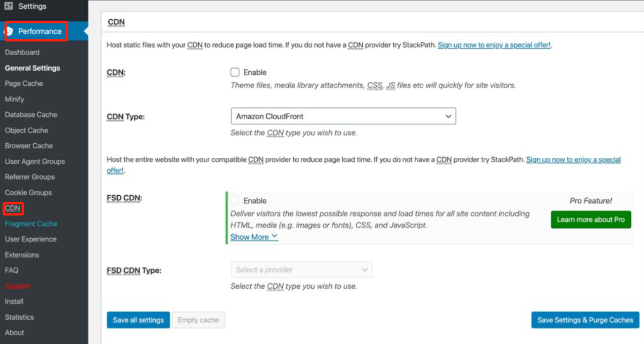Screen dimensions: 644x344
Task: Open the Support page
Action: click(x=17, y=285)
